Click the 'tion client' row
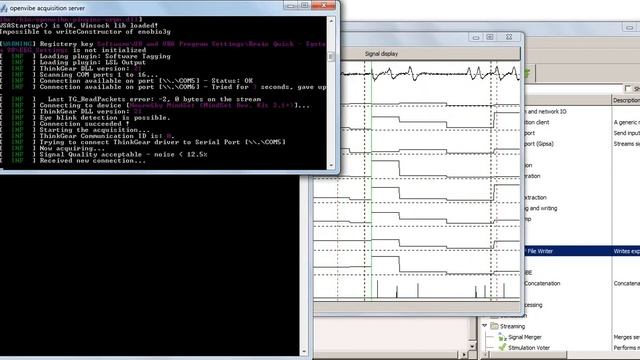The height and width of the screenshot is (360, 640). [x=537, y=122]
